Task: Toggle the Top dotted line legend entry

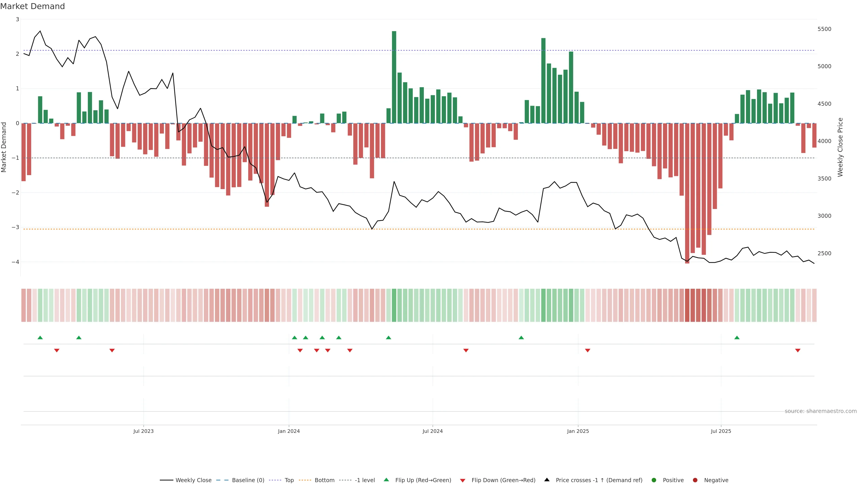Action: click(289, 480)
